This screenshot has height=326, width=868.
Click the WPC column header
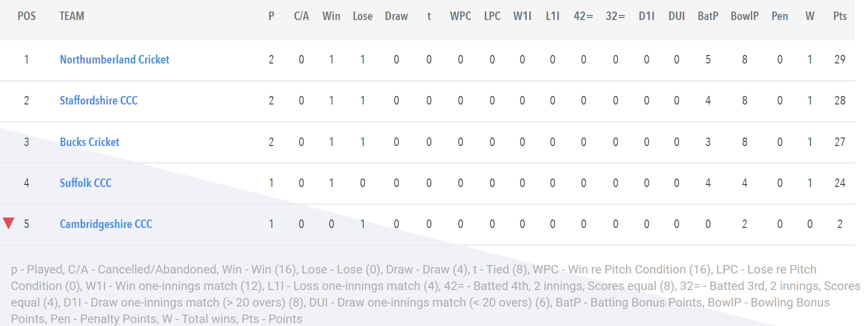point(460,16)
